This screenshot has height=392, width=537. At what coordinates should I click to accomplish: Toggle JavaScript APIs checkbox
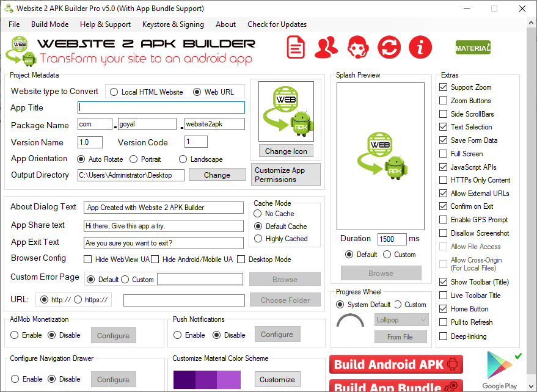point(443,167)
